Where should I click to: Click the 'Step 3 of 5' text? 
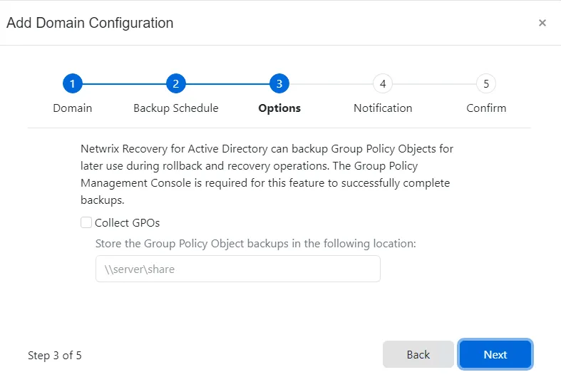tap(55, 356)
